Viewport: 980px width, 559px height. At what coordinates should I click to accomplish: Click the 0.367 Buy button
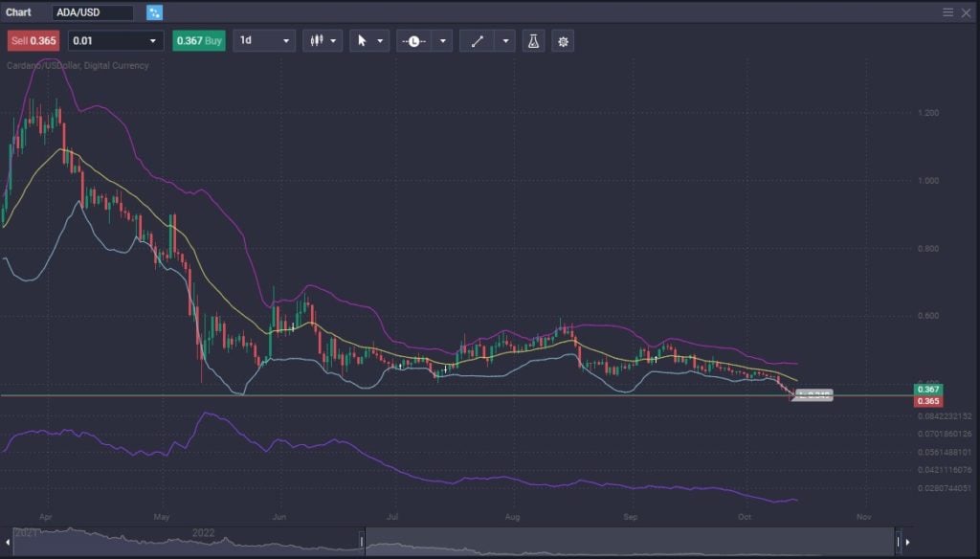point(199,40)
